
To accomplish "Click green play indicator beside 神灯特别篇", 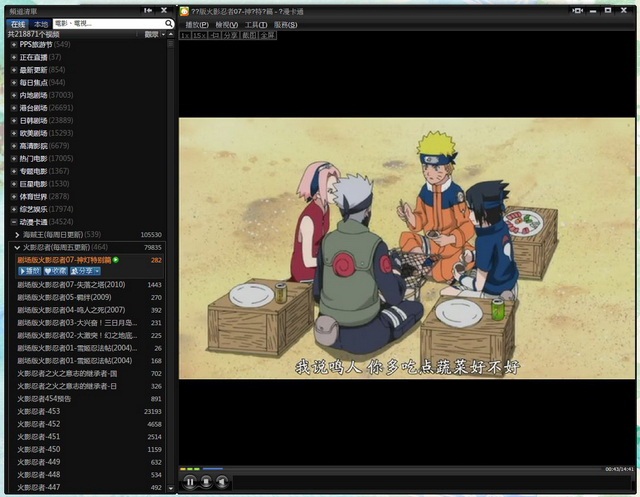I will tap(116, 260).
